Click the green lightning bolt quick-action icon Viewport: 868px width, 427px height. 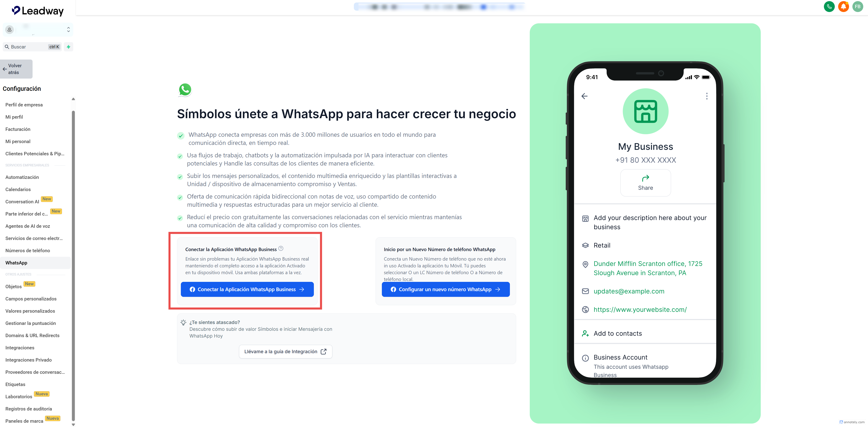point(69,47)
